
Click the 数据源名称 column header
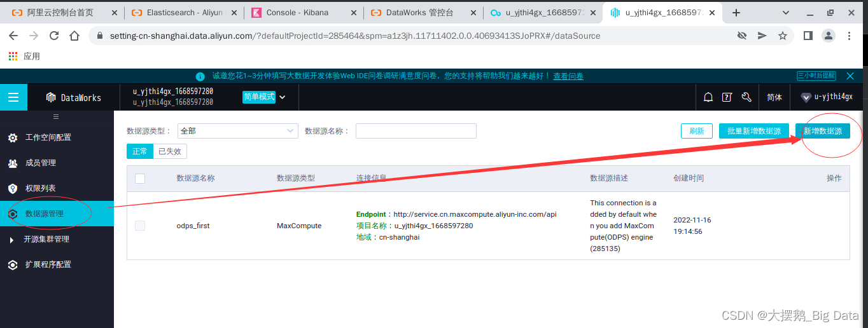coord(195,179)
